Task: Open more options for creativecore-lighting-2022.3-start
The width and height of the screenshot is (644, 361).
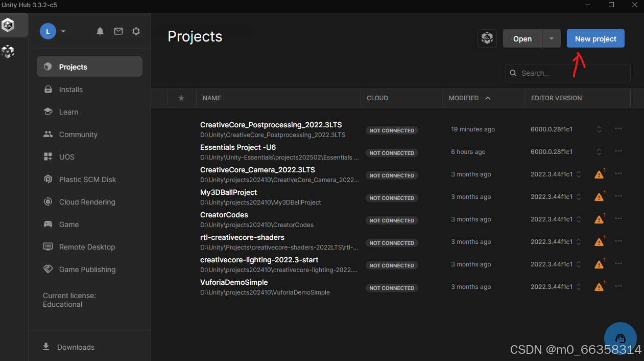Action: click(x=618, y=264)
